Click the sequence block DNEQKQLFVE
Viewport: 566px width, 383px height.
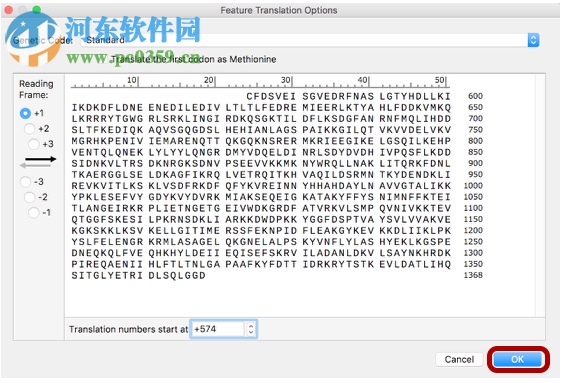(108, 253)
